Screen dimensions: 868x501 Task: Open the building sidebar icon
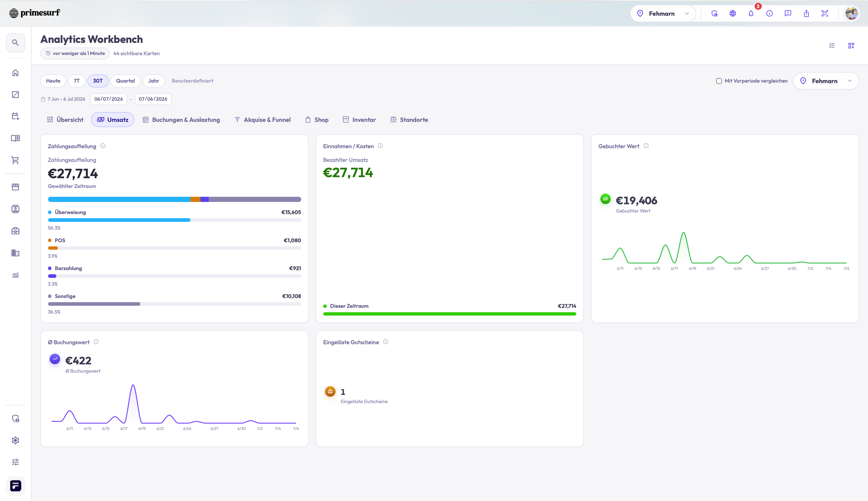[x=16, y=253]
